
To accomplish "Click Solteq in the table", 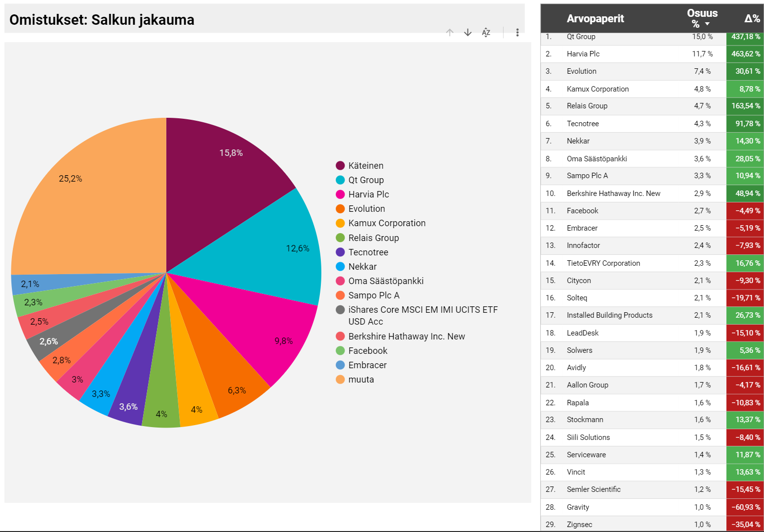I will pos(577,298).
